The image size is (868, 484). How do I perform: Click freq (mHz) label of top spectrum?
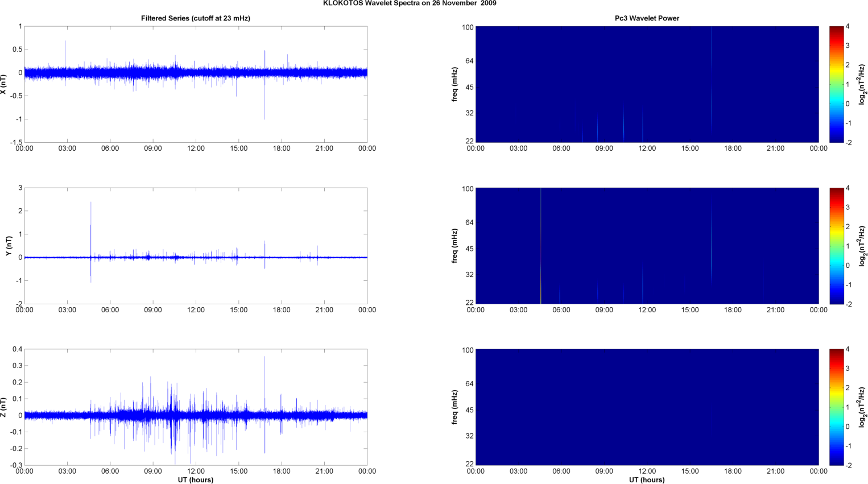(x=454, y=84)
